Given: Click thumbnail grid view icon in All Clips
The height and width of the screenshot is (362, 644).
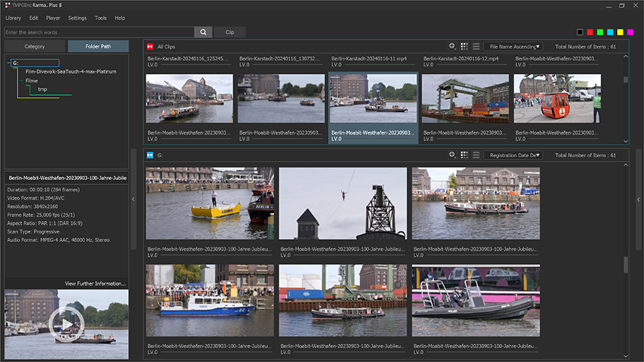Looking at the screenshot, I should pyautogui.click(x=464, y=46).
